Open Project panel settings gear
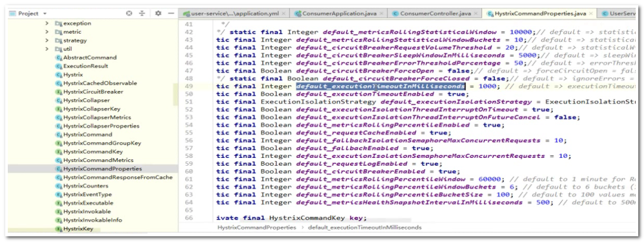 point(158,13)
